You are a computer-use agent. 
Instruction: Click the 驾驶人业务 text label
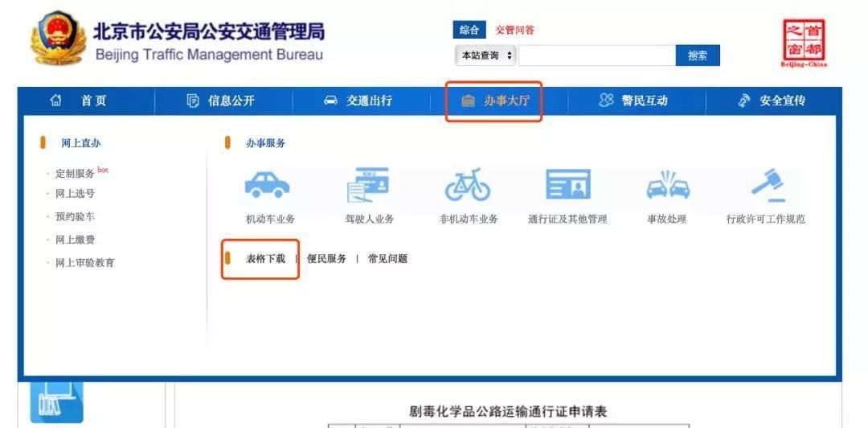[369, 219]
